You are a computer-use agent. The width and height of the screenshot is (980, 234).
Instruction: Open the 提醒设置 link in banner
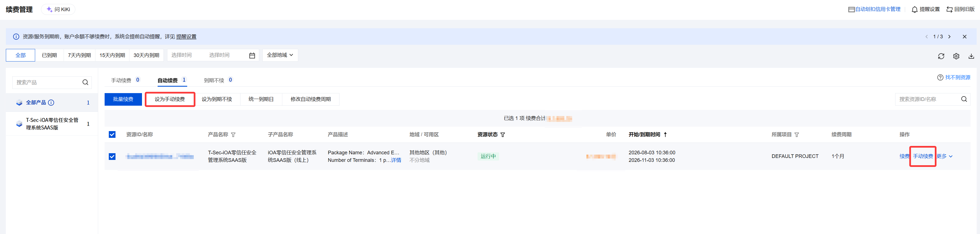[186, 37]
